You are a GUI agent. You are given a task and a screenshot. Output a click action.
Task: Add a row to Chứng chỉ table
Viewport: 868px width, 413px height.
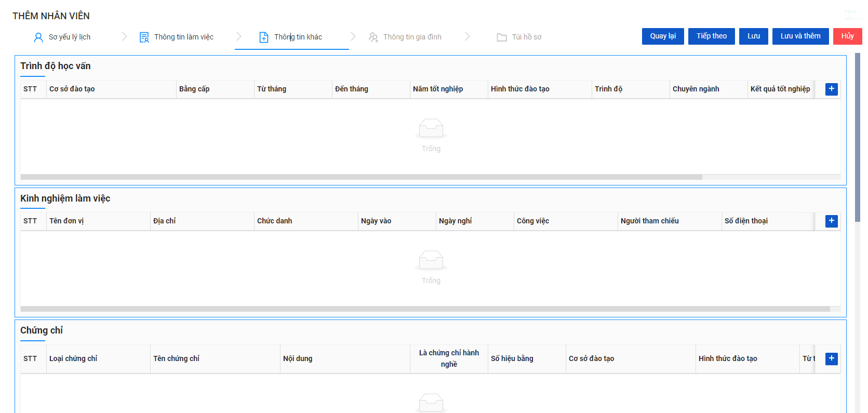click(832, 358)
